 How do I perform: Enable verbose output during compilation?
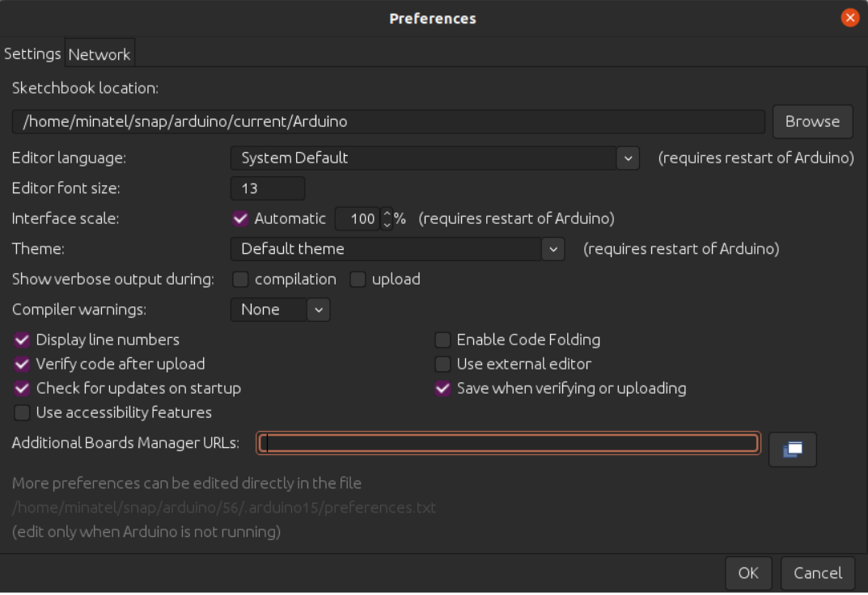click(240, 280)
